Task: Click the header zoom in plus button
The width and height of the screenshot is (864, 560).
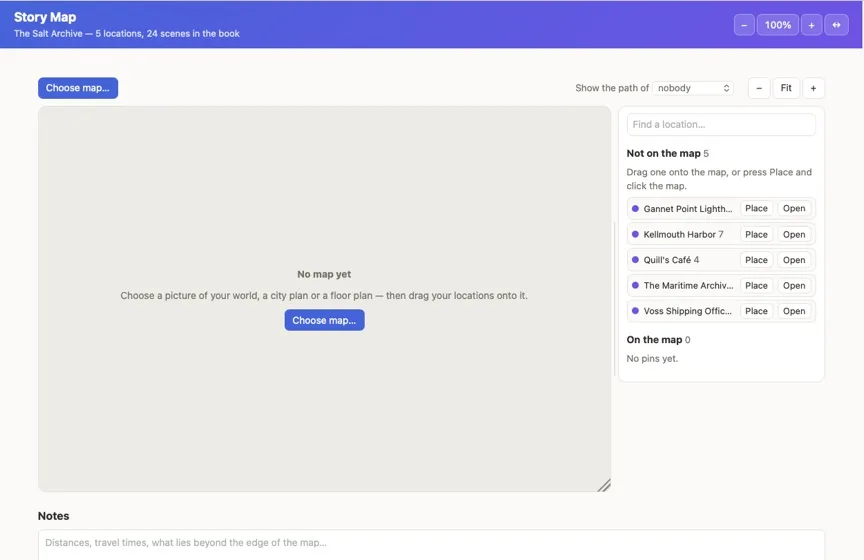Action: [x=811, y=25]
